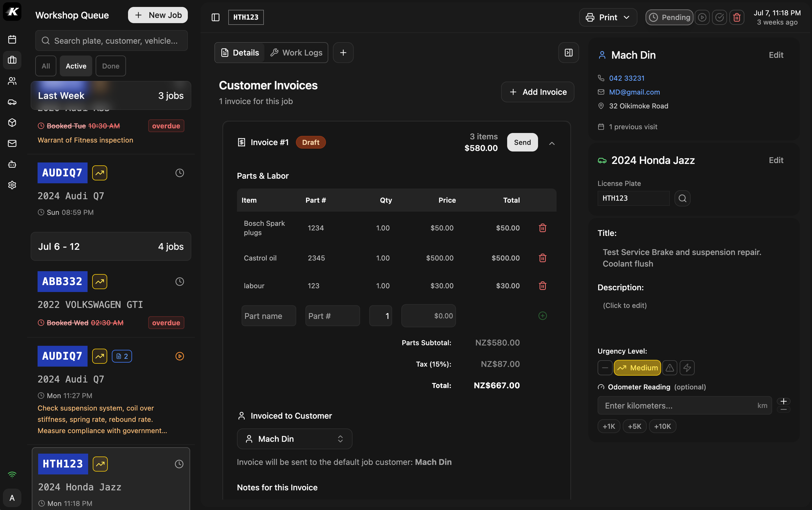Open the vehicles section in the sidebar

[x=12, y=102]
